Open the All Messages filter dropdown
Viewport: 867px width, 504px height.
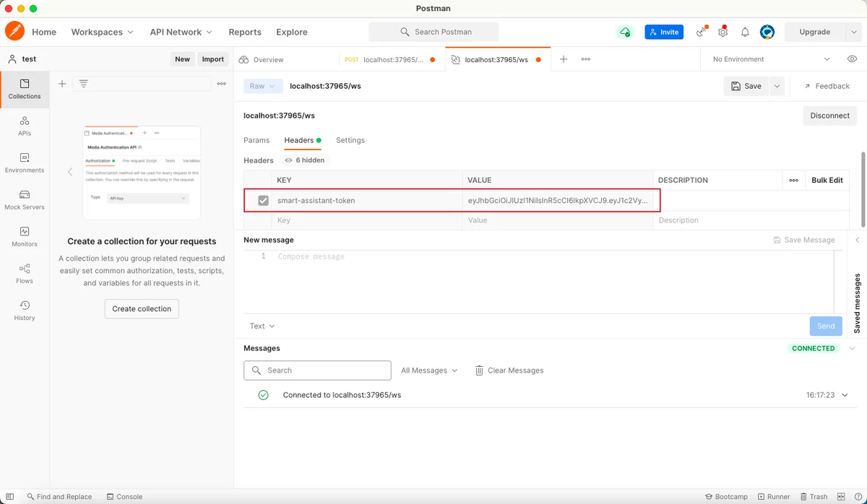[429, 370]
